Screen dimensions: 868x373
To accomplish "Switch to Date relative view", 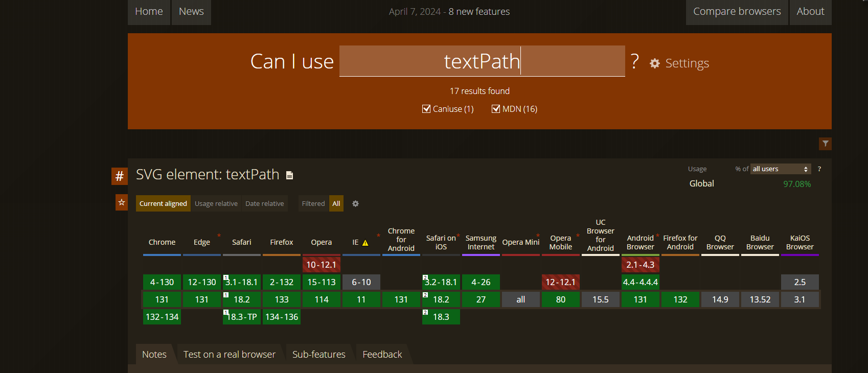I will 264,203.
